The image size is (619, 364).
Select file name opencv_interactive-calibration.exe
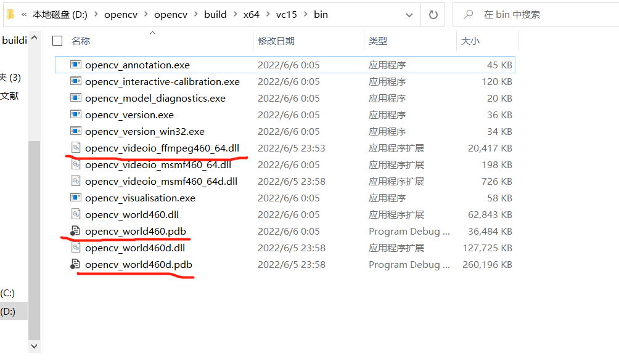click(x=162, y=82)
